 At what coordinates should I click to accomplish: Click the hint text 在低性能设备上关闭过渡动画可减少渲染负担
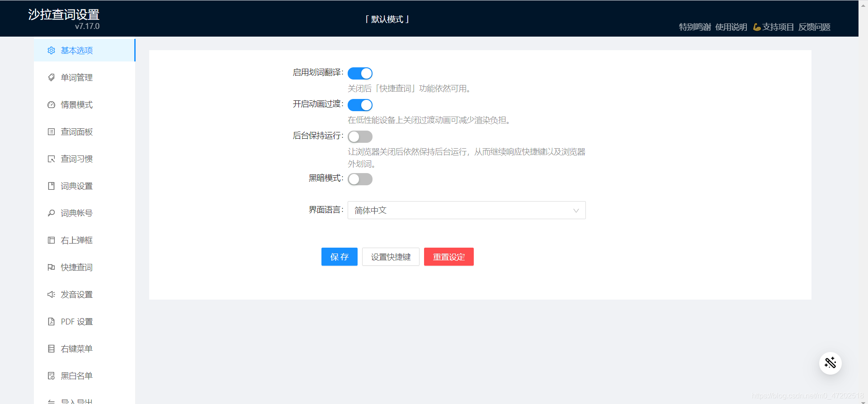point(430,120)
